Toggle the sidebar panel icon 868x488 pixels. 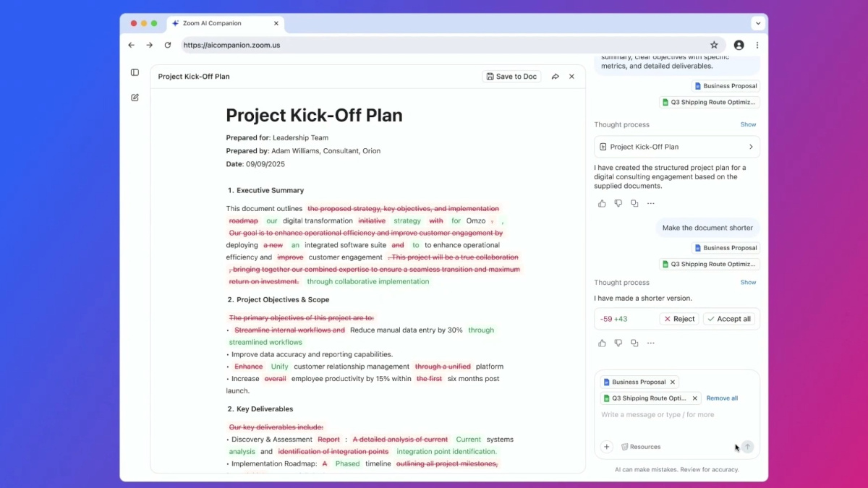[135, 72]
